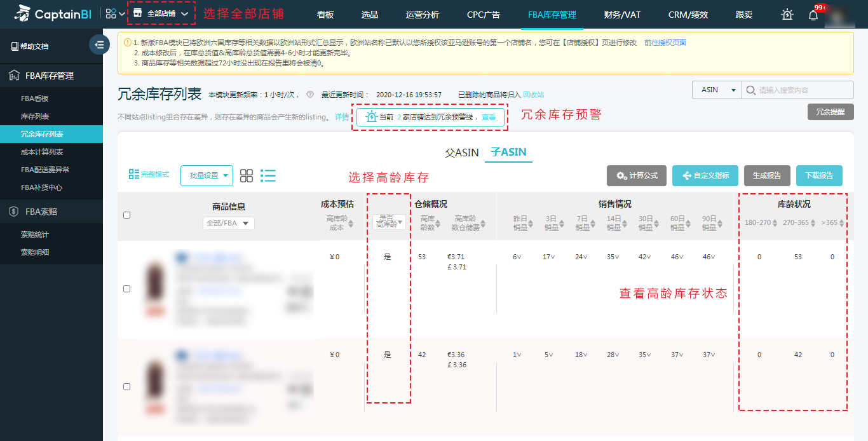Open 帮助文档 help documents
The image size is (868, 441).
tap(30, 46)
